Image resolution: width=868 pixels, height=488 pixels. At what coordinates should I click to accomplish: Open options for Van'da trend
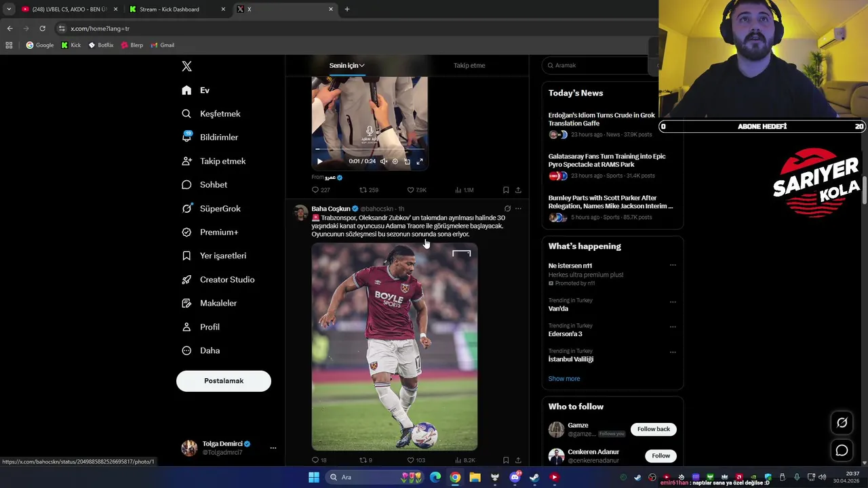coord(673,302)
